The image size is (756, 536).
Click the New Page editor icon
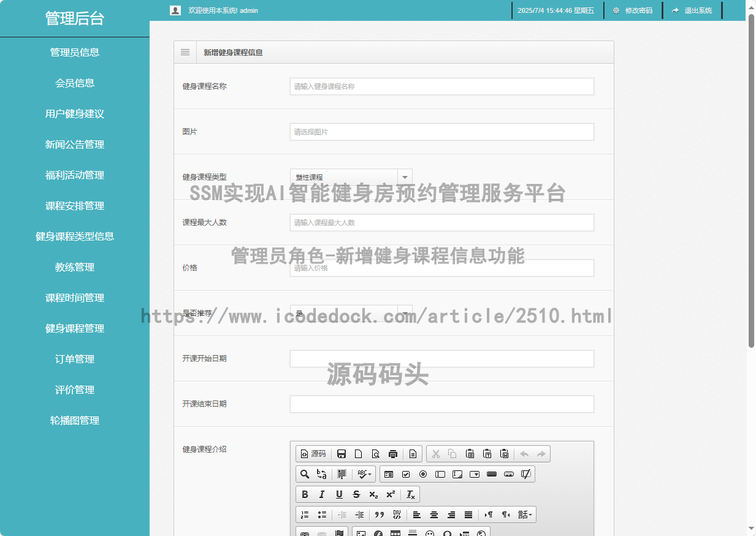[x=359, y=454]
